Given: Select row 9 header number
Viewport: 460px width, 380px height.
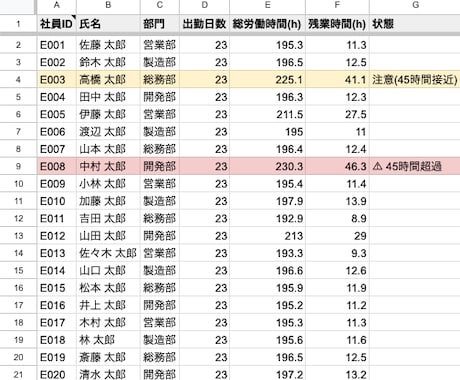Looking at the screenshot, I should 18,166.
